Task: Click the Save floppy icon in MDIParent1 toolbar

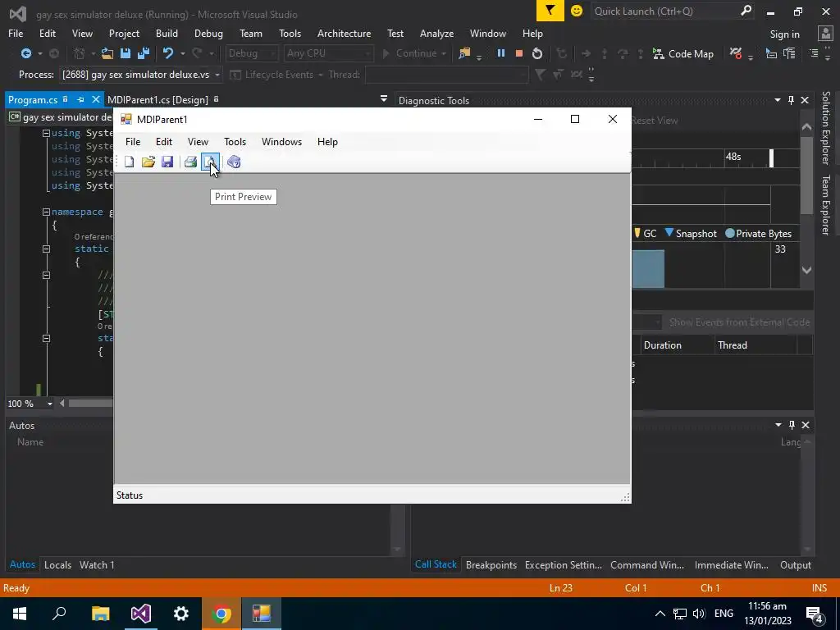Action: 167,162
